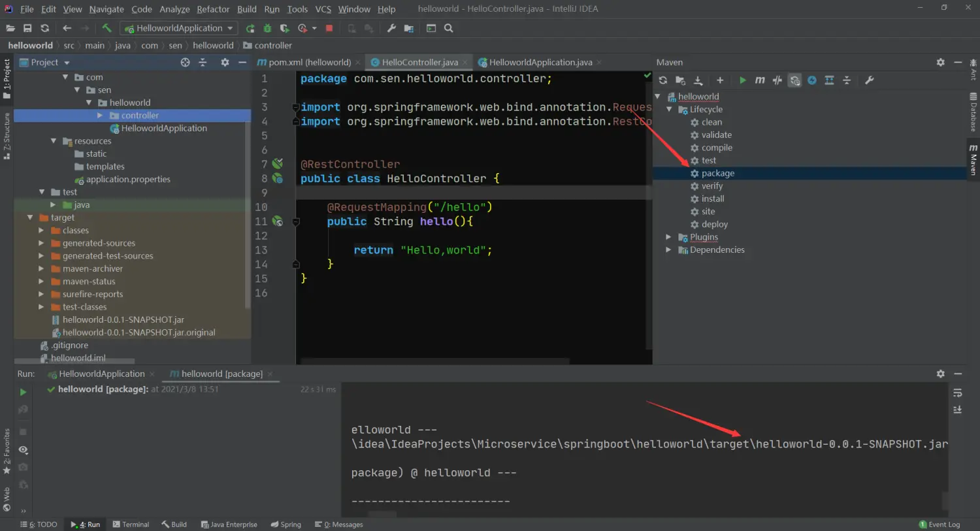Open the Java Enterprise tool window

(229, 524)
